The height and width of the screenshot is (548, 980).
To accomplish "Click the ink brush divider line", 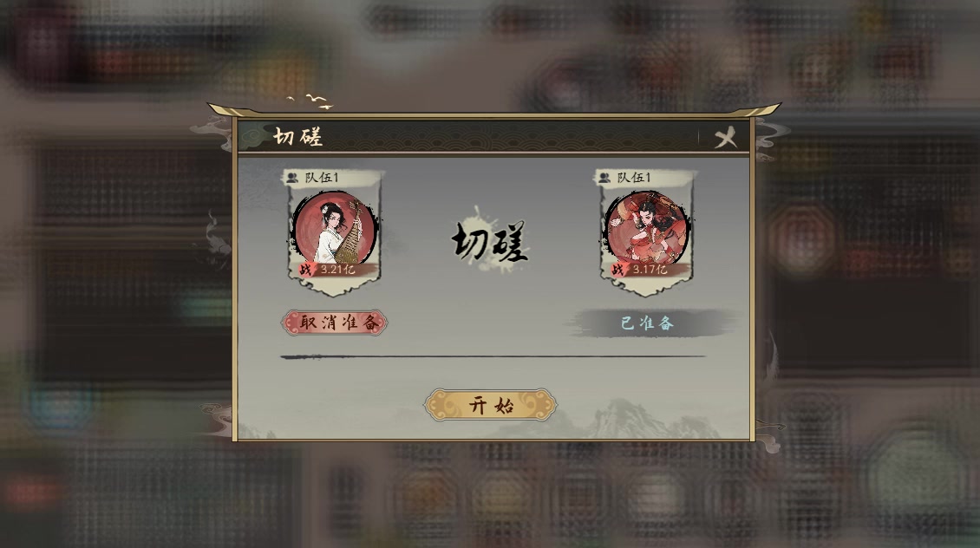I will [493, 356].
